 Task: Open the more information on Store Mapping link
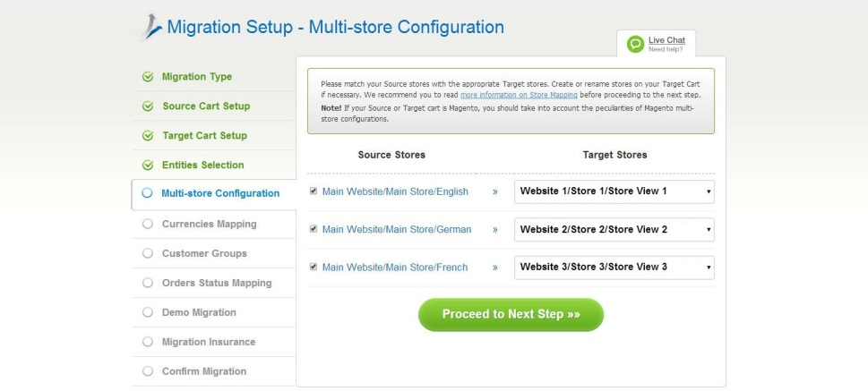click(519, 94)
